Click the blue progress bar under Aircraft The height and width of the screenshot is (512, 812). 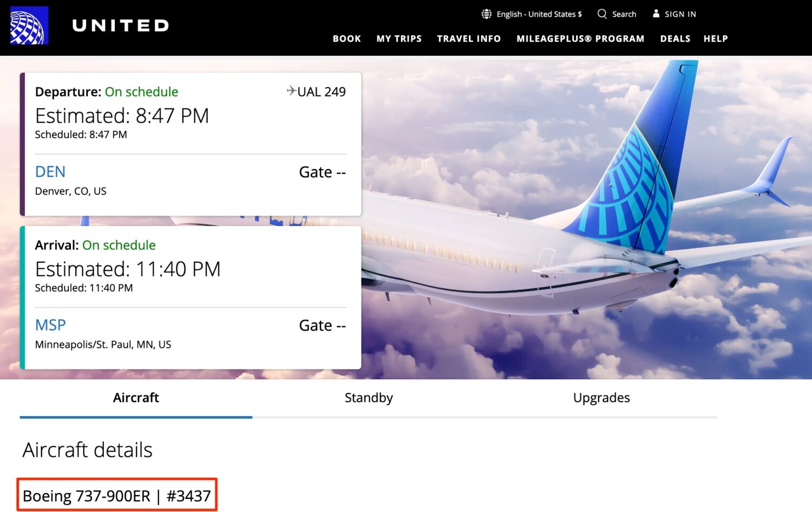coord(135,417)
